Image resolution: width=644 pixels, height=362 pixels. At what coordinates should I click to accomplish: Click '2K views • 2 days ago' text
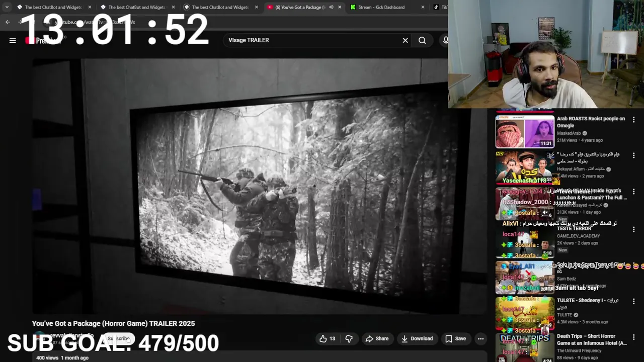[x=578, y=243]
